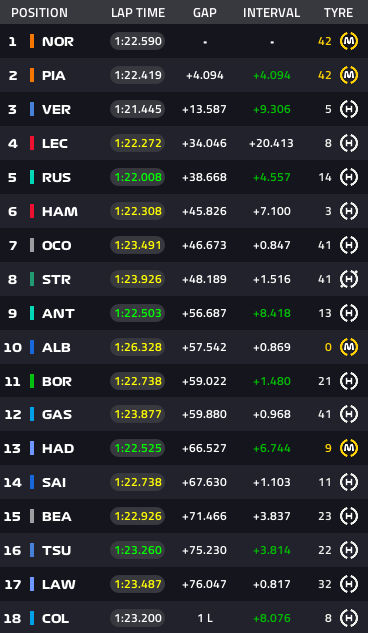Sort by the LAP TIME column header

[x=138, y=13]
